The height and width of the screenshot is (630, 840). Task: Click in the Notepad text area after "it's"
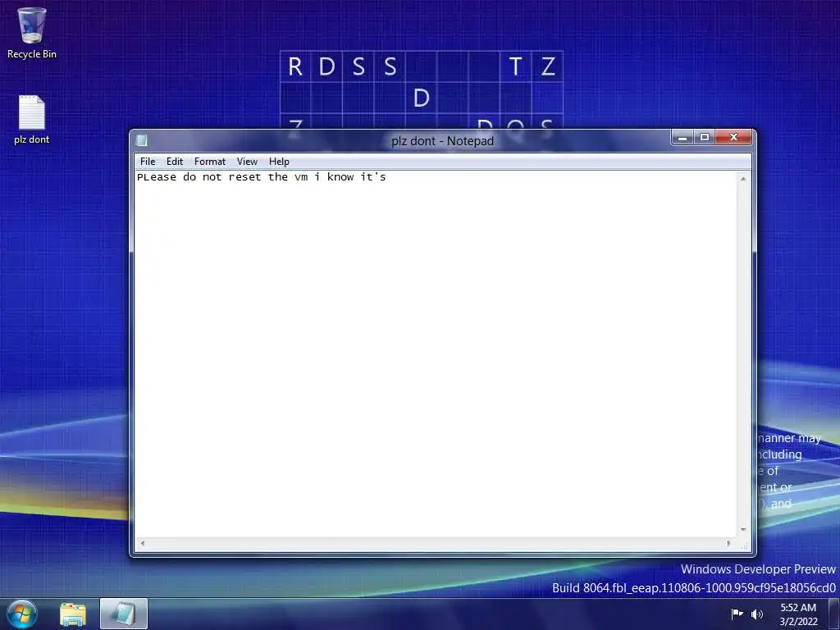coord(388,177)
